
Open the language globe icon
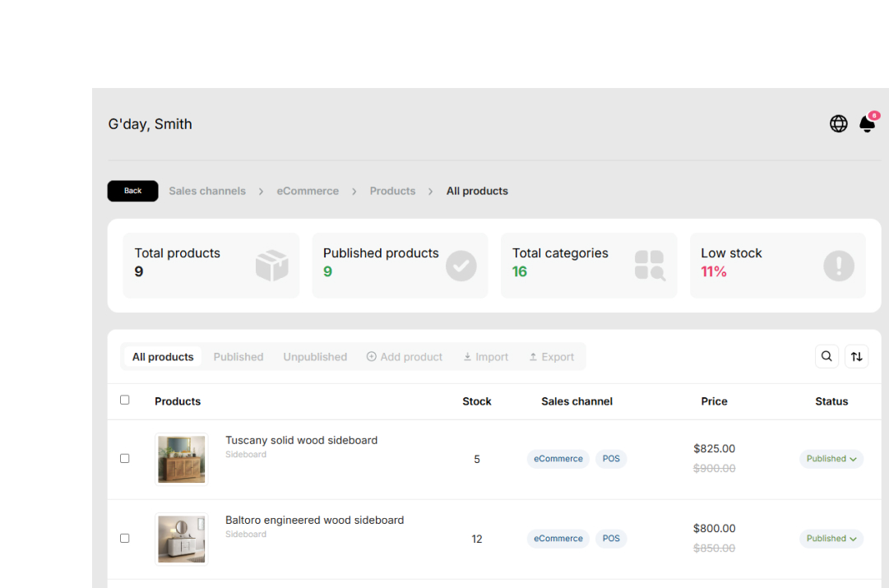[x=839, y=123]
